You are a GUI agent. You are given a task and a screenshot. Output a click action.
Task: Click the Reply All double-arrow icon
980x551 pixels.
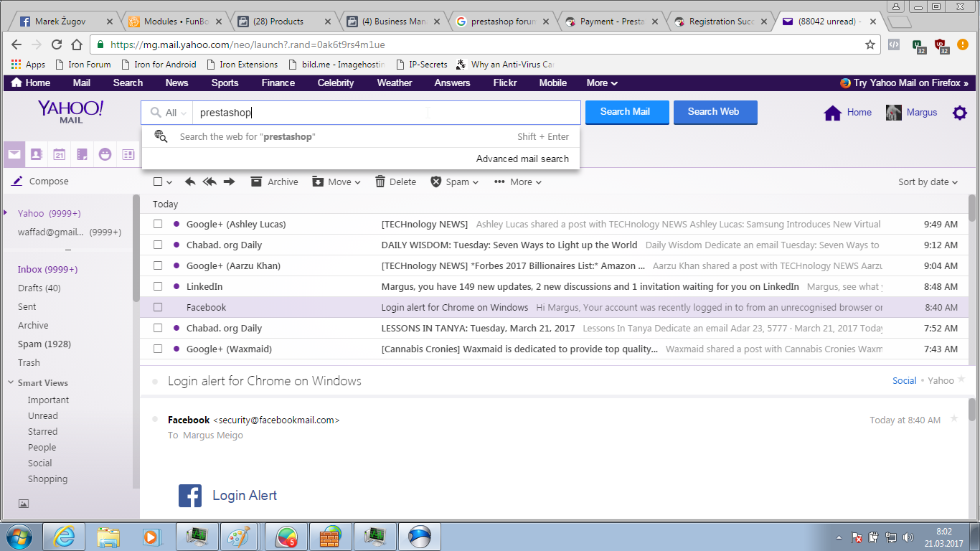click(209, 182)
